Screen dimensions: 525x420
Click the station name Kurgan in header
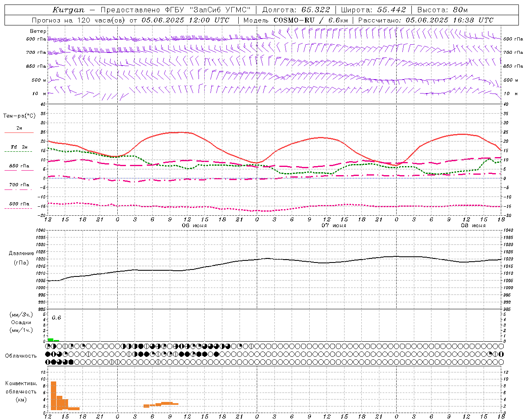click(68, 10)
